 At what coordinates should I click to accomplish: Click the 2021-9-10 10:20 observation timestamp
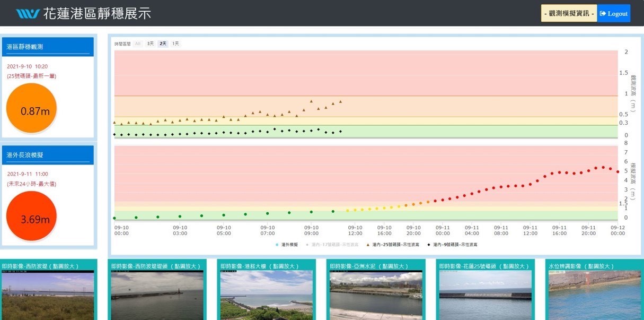28,66
